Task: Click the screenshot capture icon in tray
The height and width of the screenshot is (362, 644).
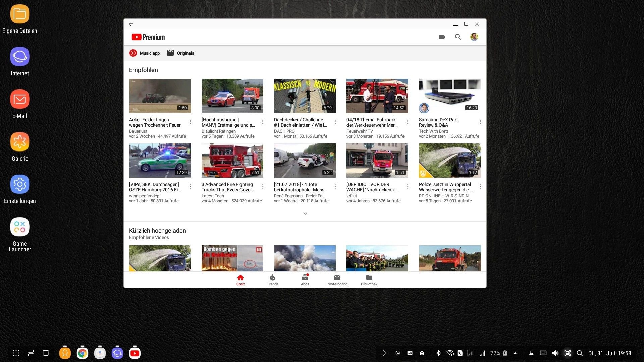Action: click(x=567, y=353)
